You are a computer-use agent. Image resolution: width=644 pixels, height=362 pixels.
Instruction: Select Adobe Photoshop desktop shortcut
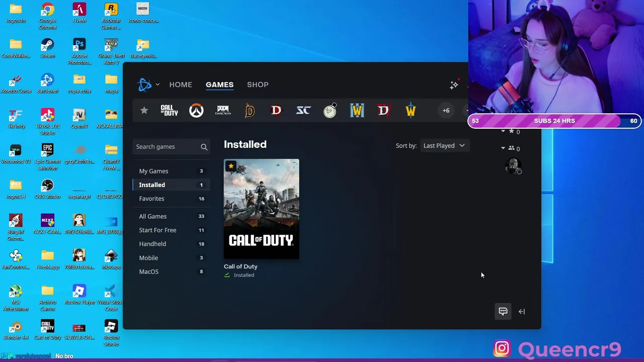click(x=79, y=51)
